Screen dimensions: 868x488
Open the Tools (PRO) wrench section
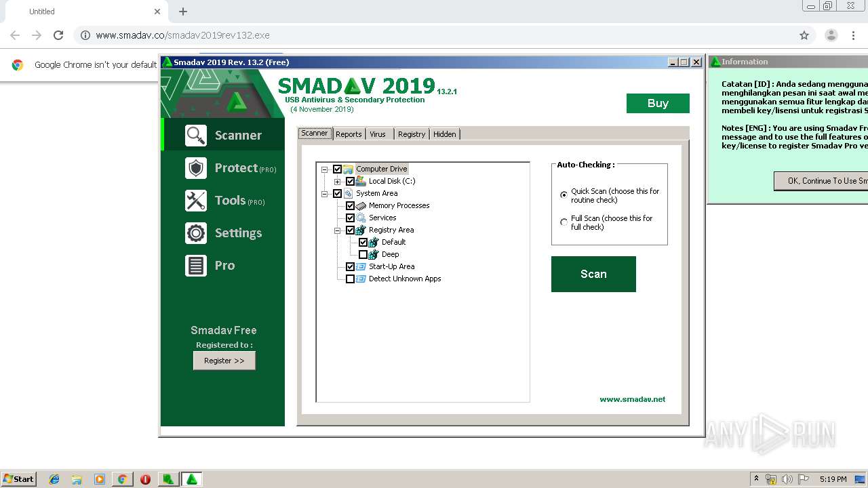(223, 201)
